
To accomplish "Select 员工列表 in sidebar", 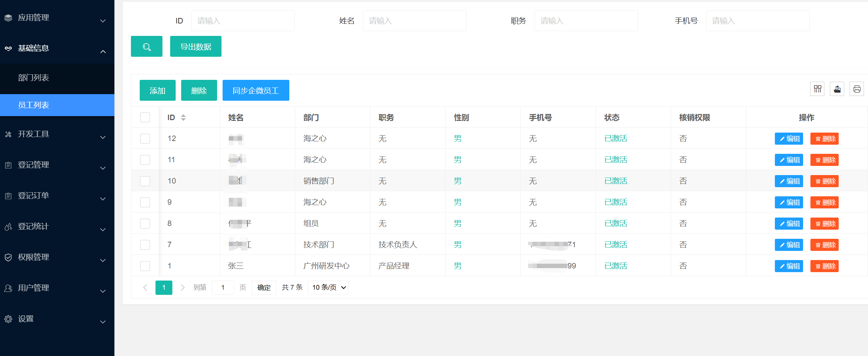I will click(57, 105).
